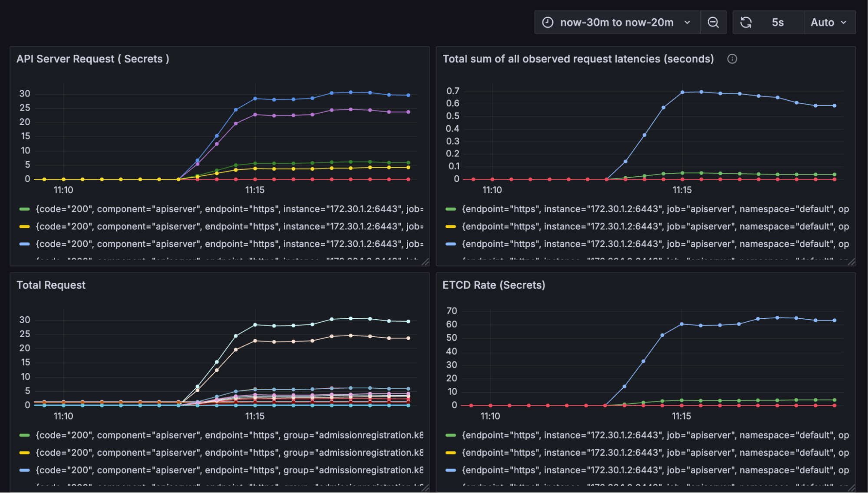Open the ETCD Rate (Secrets) panel title menu
The image size is (868, 493).
[494, 285]
